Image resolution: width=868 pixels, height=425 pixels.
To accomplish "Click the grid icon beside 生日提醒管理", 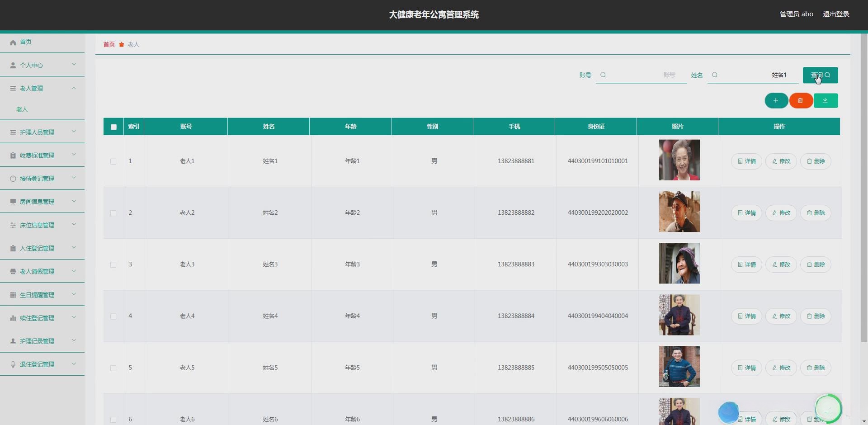I will pos(13,295).
